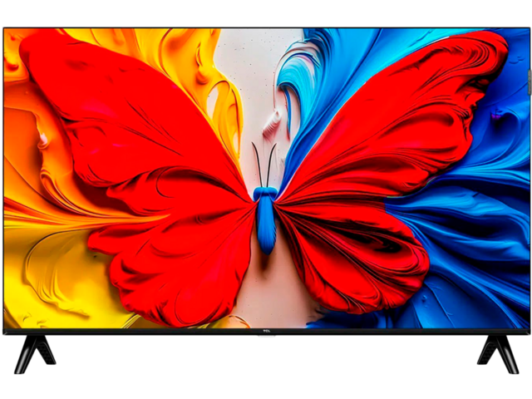Image resolution: width=532 pixels, height=399 pixels.
Task: Click the TCL logo on the bottom bezel
Action: point(267,331)
